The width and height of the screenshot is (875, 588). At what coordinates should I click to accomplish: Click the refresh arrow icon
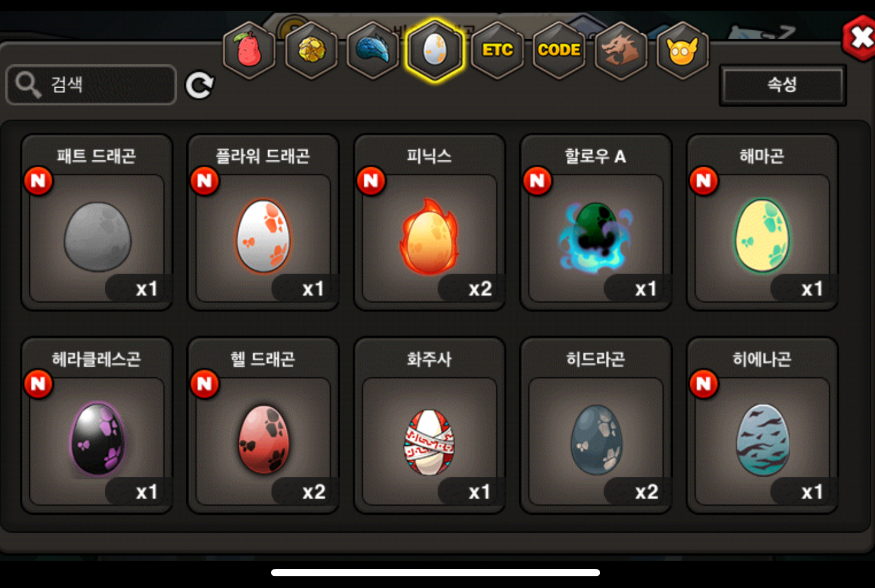[x=199, y=85]
